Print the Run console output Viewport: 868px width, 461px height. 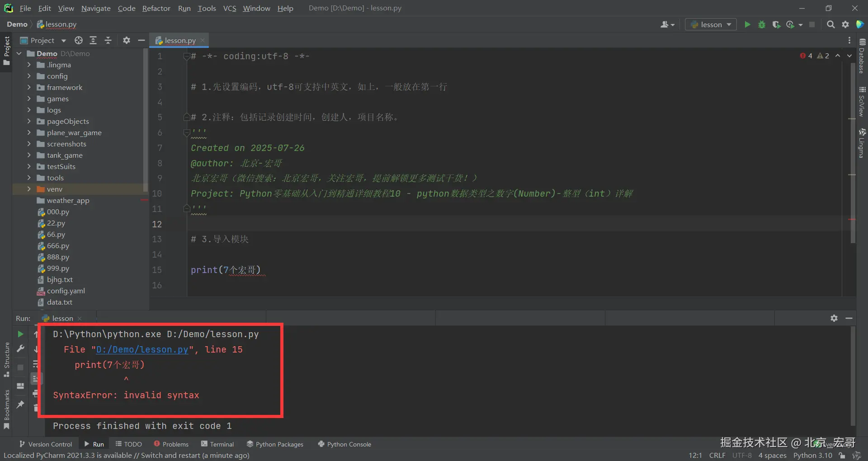pyautogui.click(x=36, y=394)
